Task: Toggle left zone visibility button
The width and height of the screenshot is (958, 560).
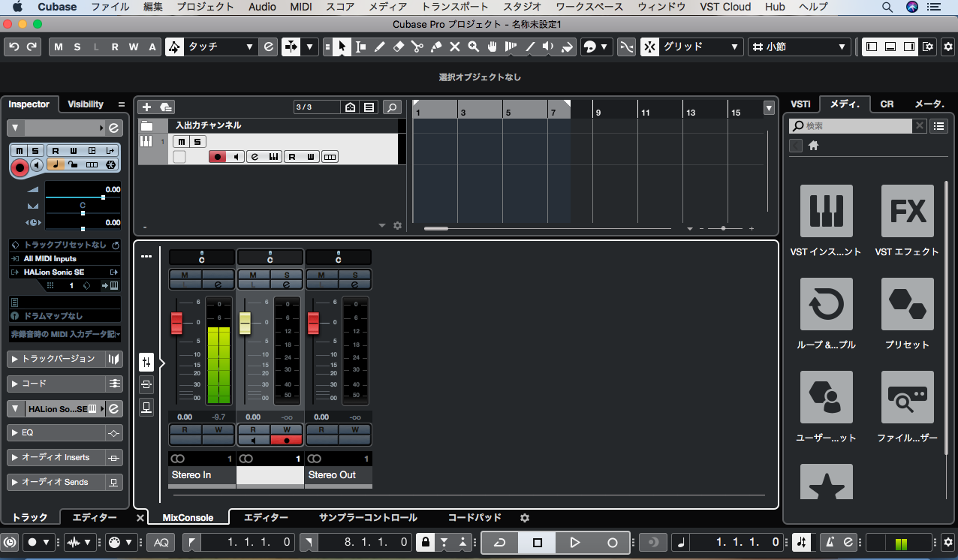Action: point(872,47)
